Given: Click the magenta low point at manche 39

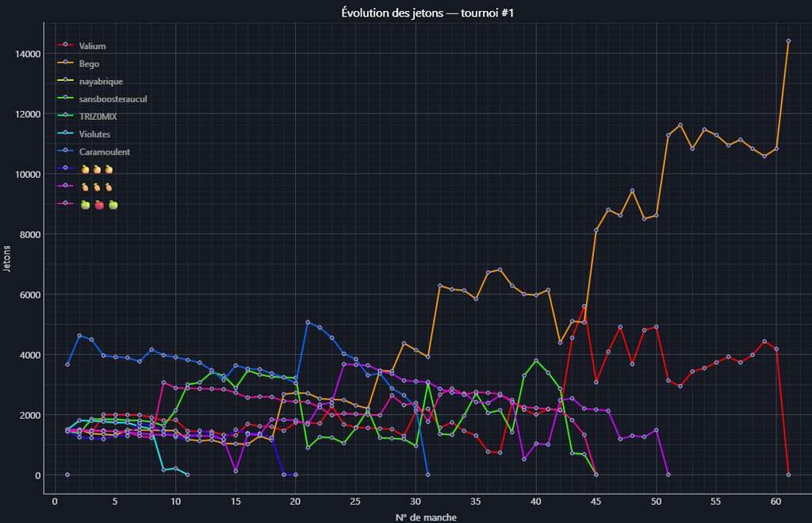Looking at the screenshot, I should coord(524,459).
